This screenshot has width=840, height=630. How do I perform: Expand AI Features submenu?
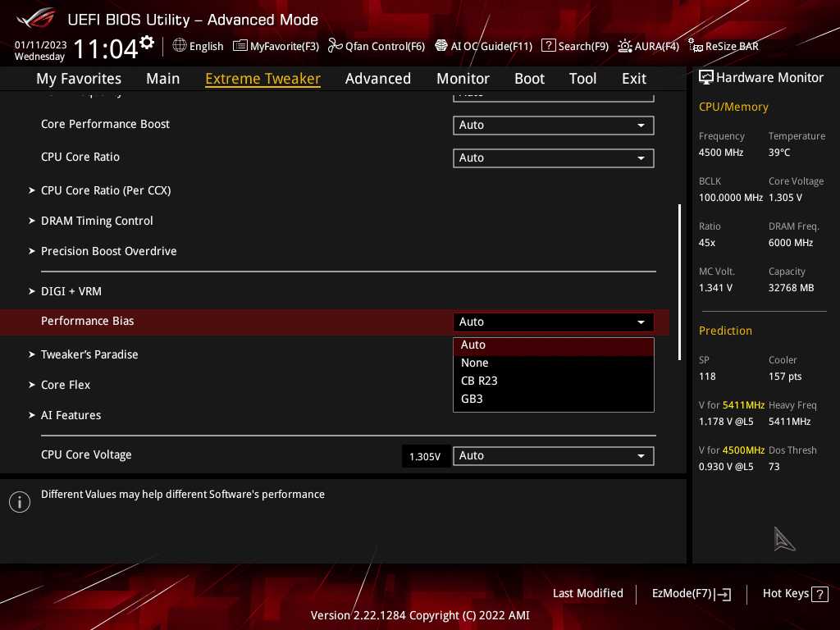click(x=71, y=415)
